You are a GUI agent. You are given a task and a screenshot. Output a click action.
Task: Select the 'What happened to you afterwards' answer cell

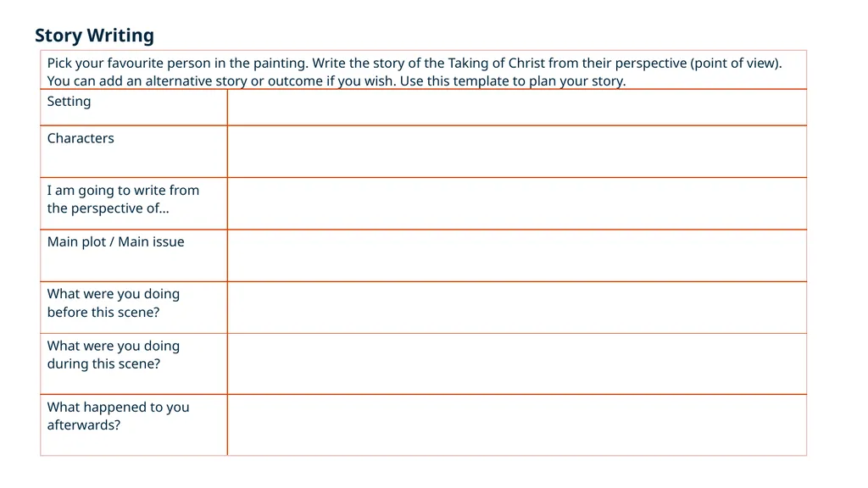517,425
